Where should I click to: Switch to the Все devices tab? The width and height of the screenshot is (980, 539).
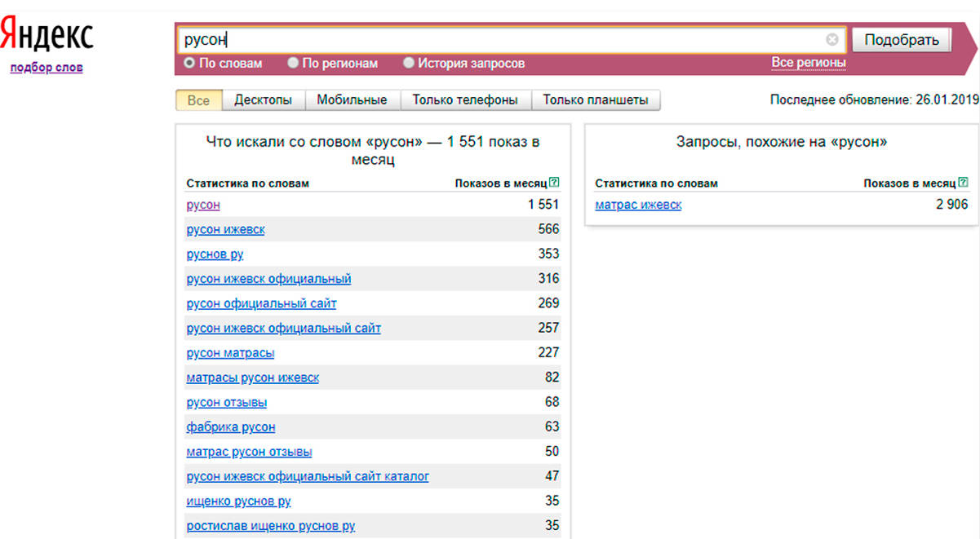tap(198, 100)
